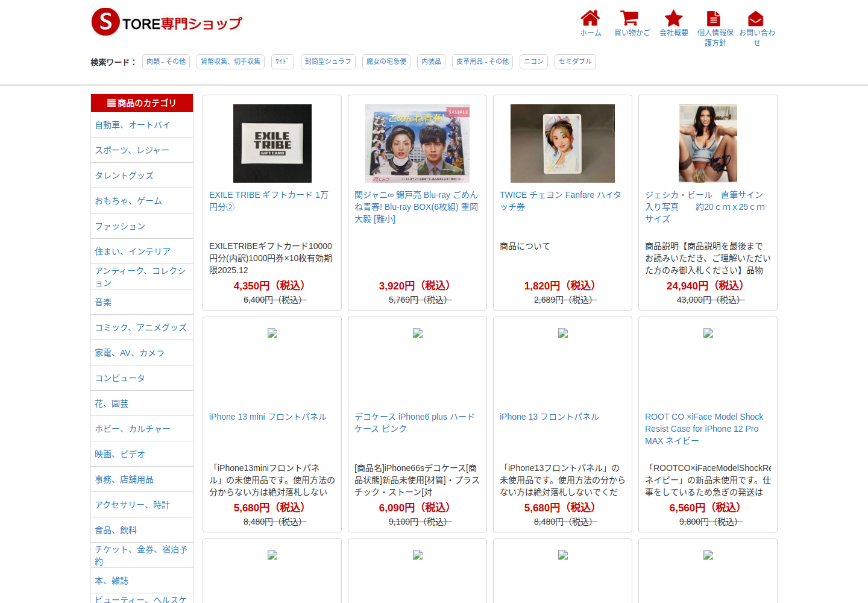This screenshot has height=603, width=868.
Task: Click the star company overview icon
Action: [x=673, y=18]
